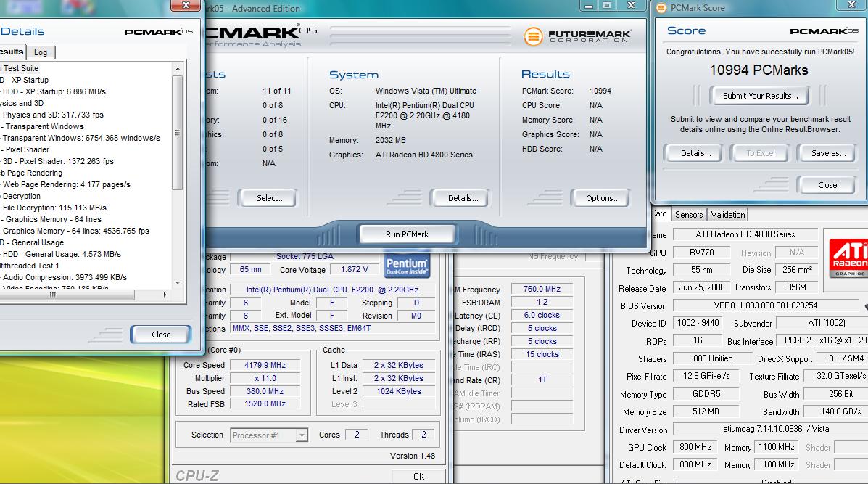Select 'File Decryption: 115.113 MB/s' row

point(54,208)
